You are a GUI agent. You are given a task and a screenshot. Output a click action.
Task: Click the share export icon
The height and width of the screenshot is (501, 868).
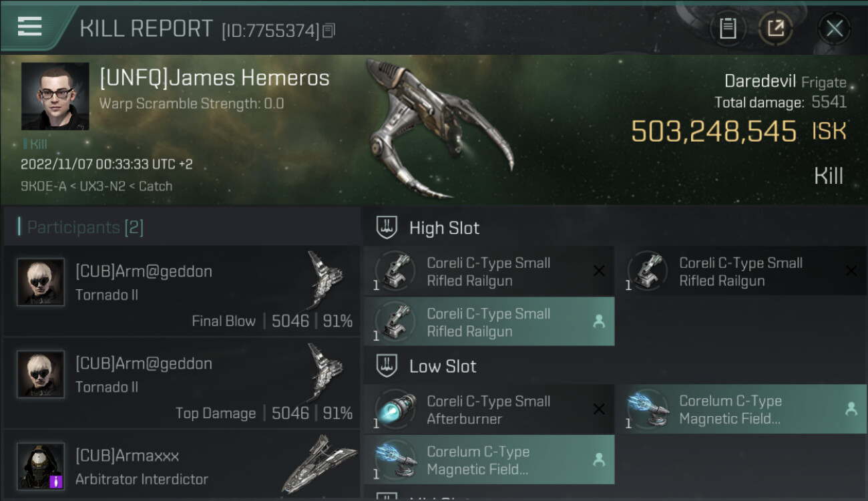[x=776, y=28]
